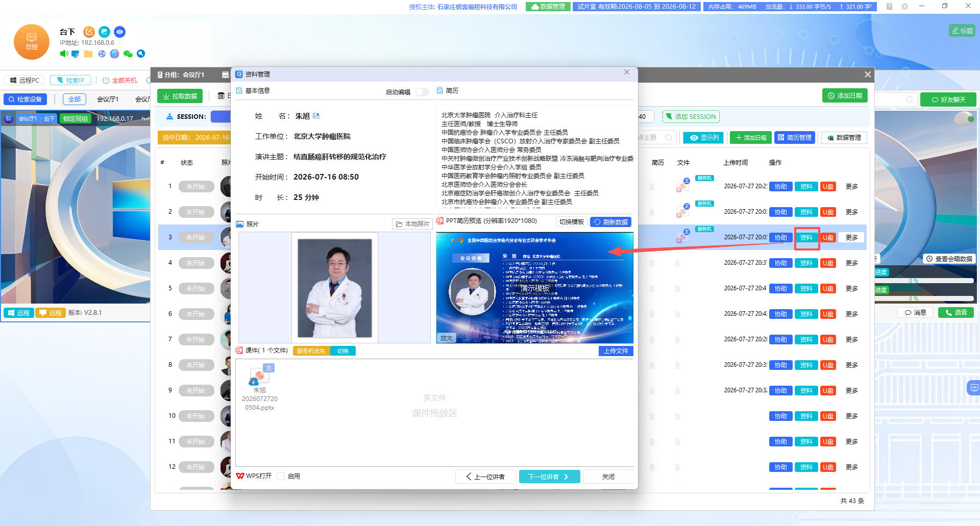The width and height of the screenshot is (980, 526).
Task: Click the blue wrench tool icon
Action: 141,54
